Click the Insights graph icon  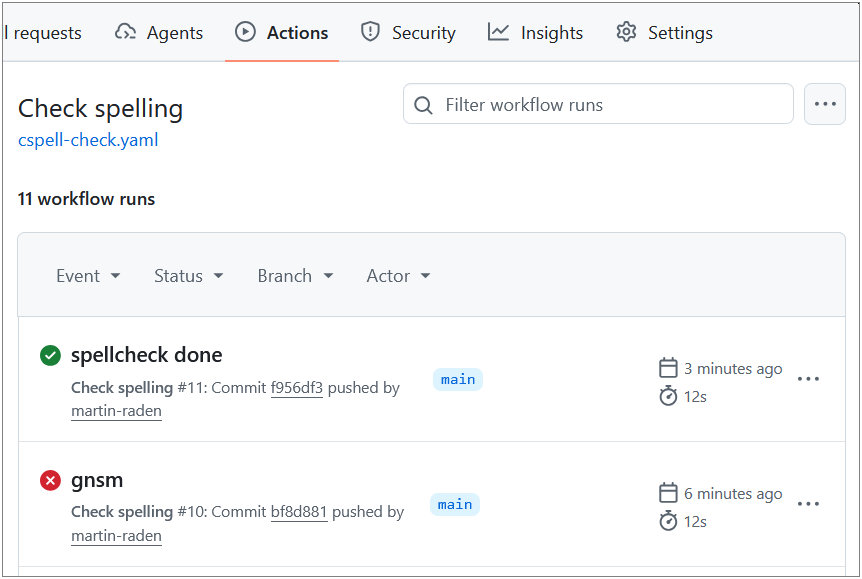[x=497, y=32]
